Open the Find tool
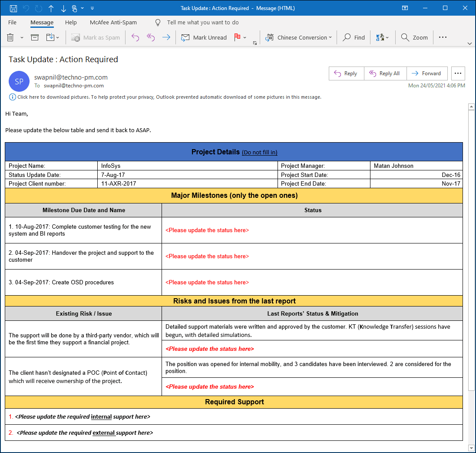This screenshot has width=476, height=453. [x=354, y=37]
